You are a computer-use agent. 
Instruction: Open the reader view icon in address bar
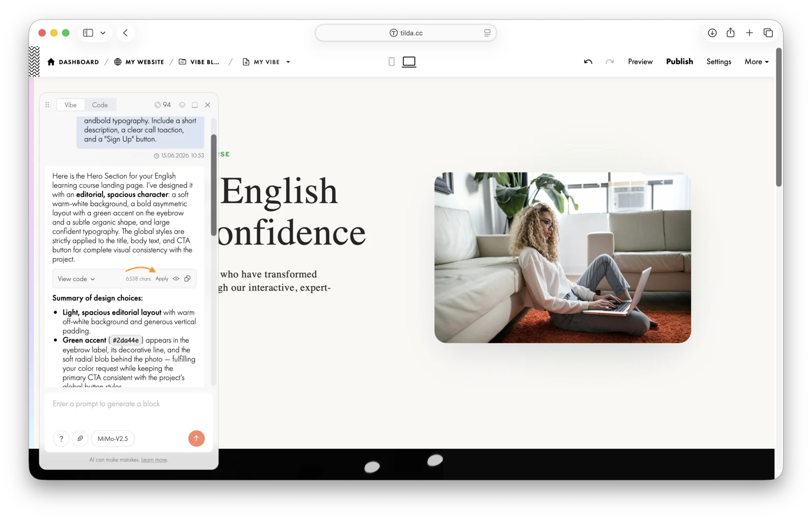[487, 33]
